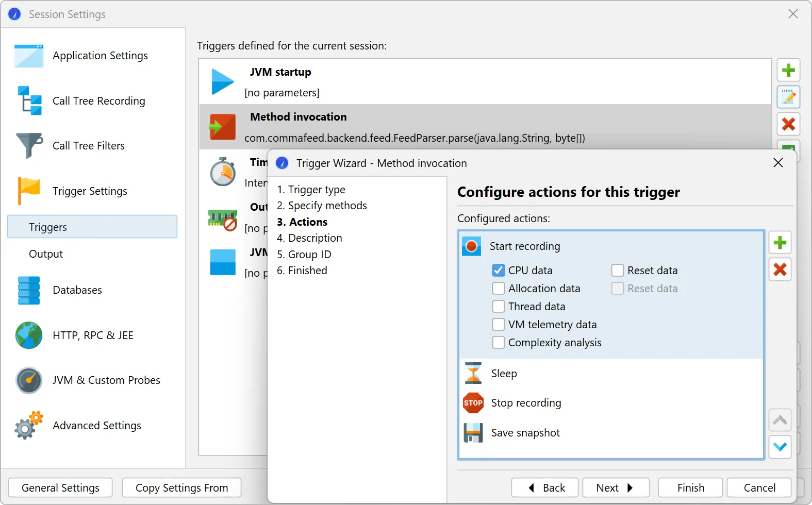Viewport: 812px width, 505px height.
Task: Click the Finish button
Action: pyautogui.click(x=690, y=487)
